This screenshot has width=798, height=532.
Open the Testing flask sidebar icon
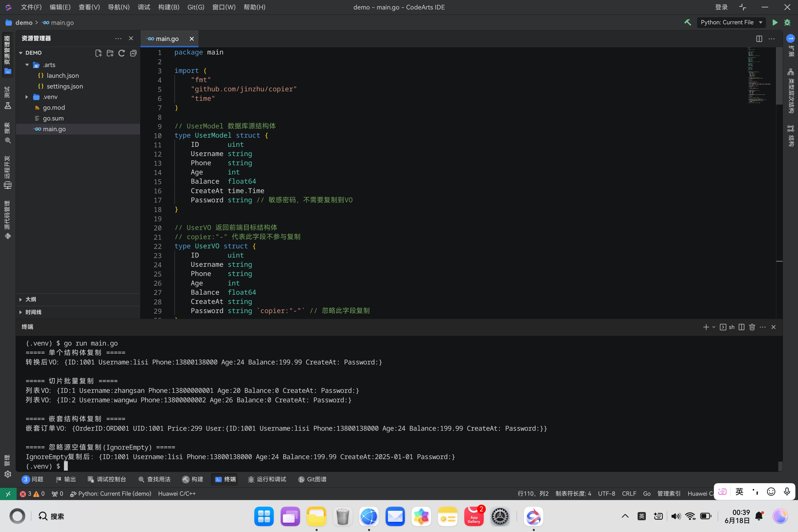(7, 98)
